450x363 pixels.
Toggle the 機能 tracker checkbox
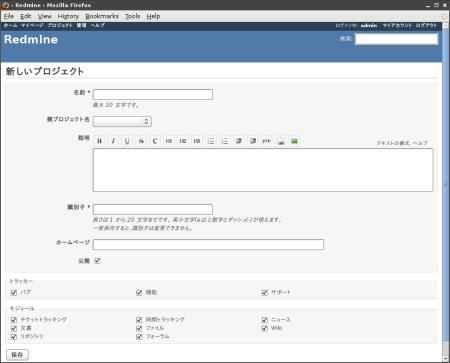pos(139,293)
